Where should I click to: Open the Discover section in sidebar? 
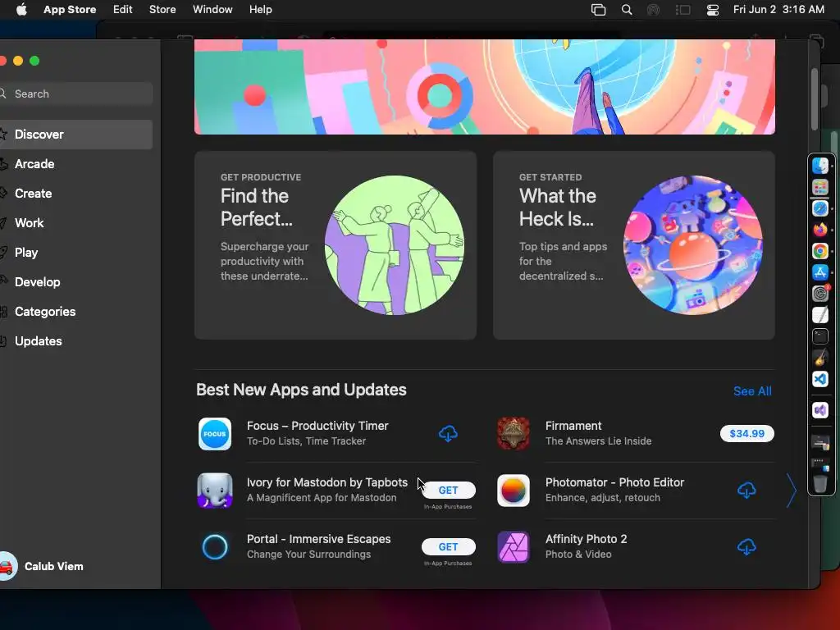click(x=75, y=135)
